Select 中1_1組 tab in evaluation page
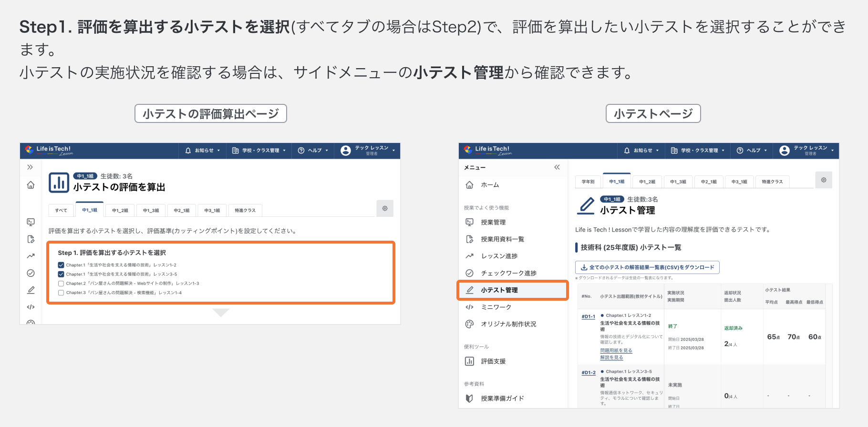This screenshot has height=427, width=868. point(90,210)
